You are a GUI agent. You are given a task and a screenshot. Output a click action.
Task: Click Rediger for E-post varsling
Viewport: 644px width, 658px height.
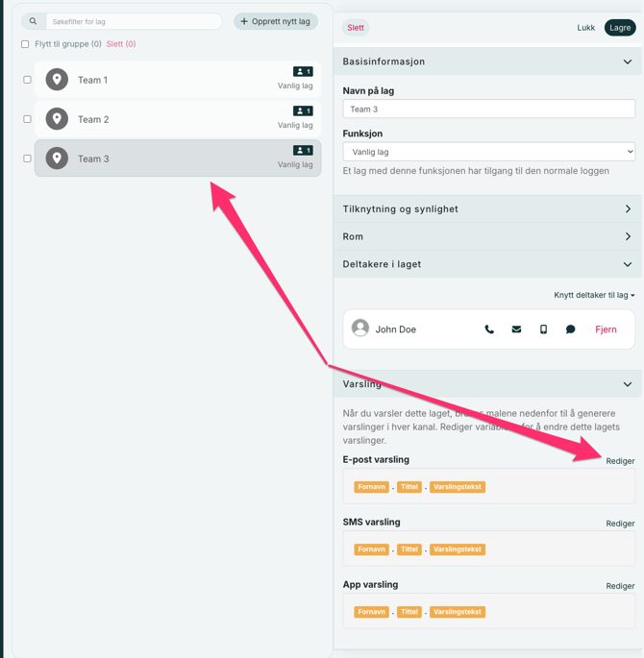pos(620,461)
